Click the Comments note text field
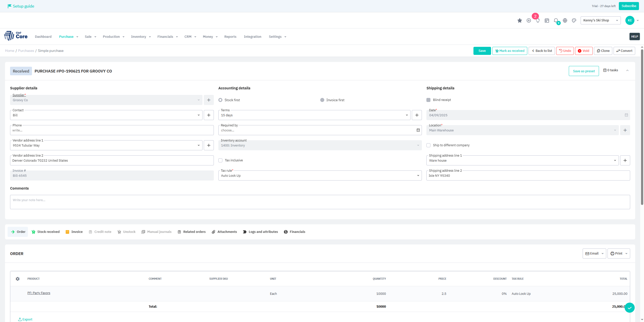The width and height of the screenshot is (644, 322). [320, 202]
